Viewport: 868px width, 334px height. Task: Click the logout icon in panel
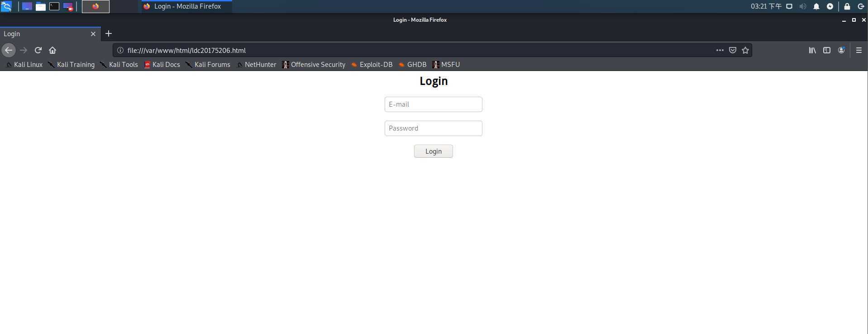tap(861, 6)
